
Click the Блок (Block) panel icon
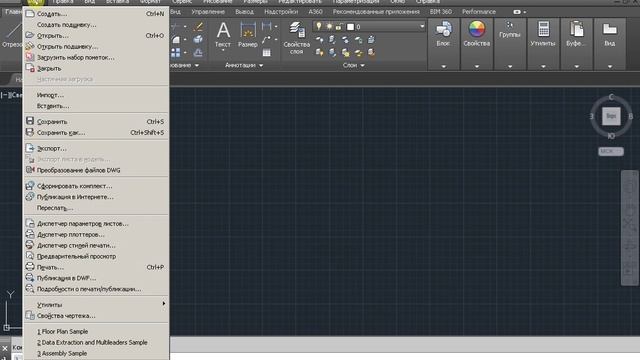(443, 29)
